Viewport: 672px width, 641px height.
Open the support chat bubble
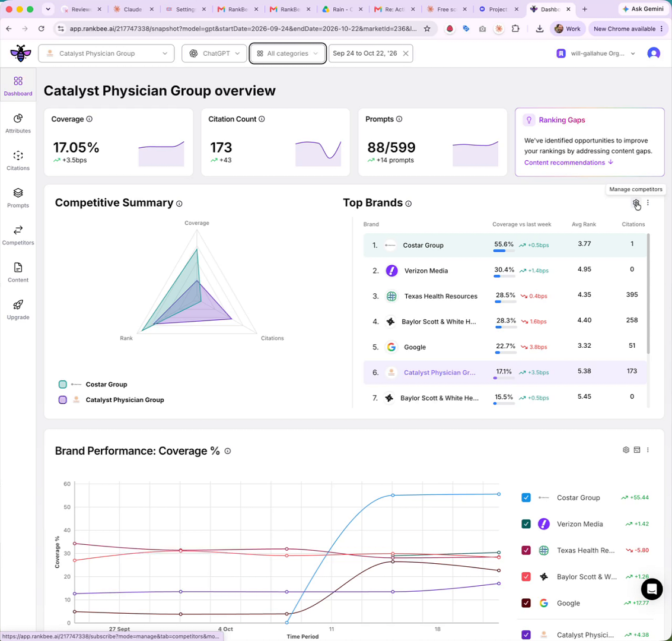coord(651,589)
